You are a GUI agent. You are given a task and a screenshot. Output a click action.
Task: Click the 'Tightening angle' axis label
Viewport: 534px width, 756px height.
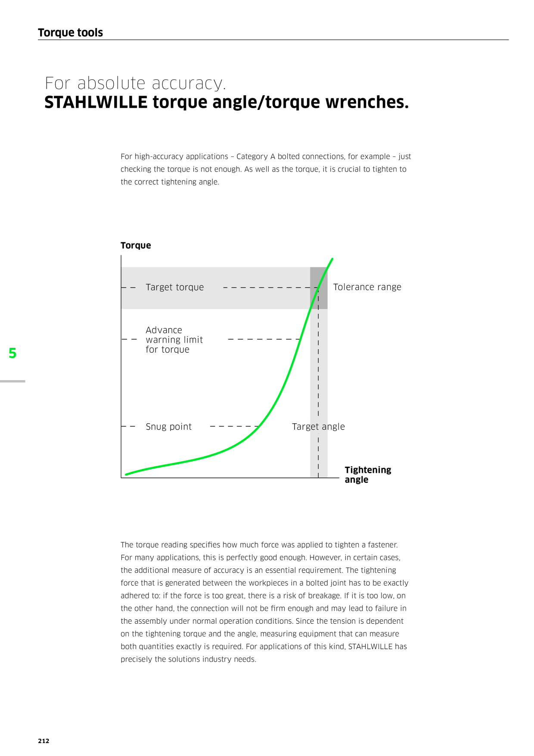[x=368, y=475]
